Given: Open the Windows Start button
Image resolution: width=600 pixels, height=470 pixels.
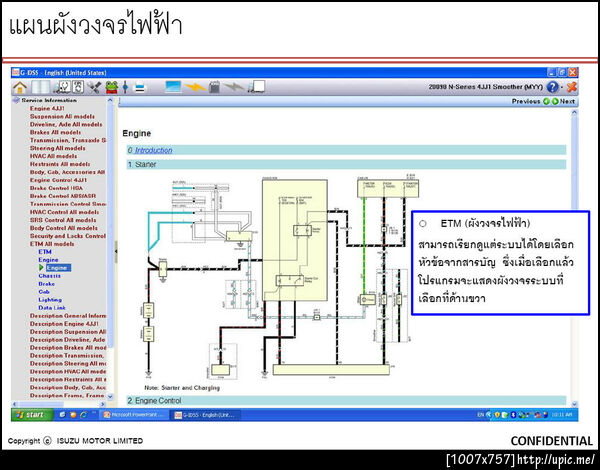Looking at the screenshot, I should [32, 415].
